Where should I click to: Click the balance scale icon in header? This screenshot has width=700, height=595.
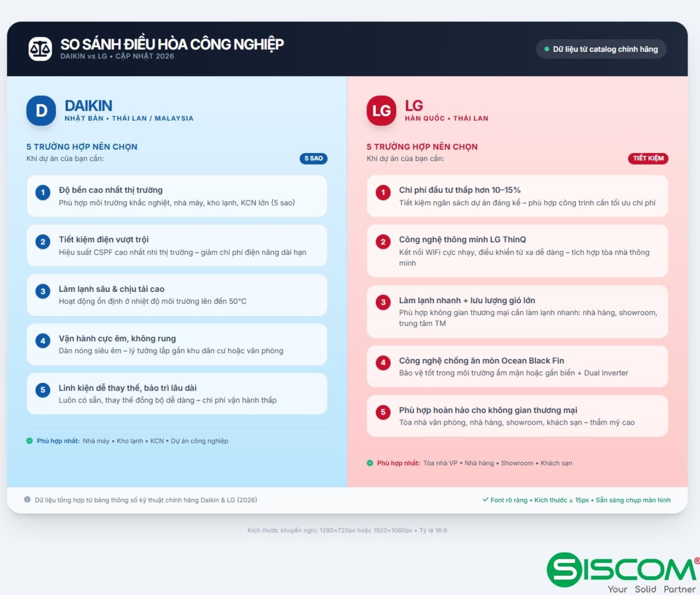tap(40, 49)
